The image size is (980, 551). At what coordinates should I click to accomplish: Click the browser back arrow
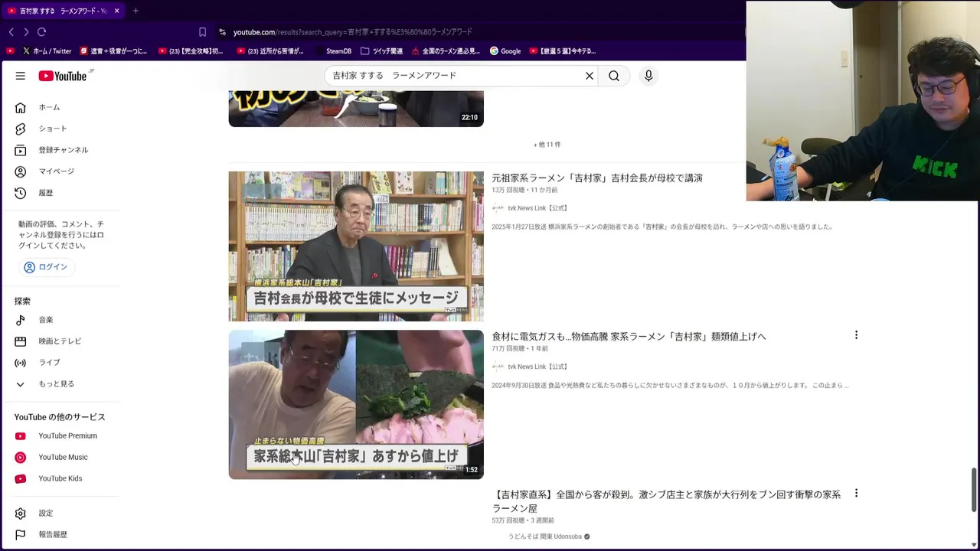(11, 32)
